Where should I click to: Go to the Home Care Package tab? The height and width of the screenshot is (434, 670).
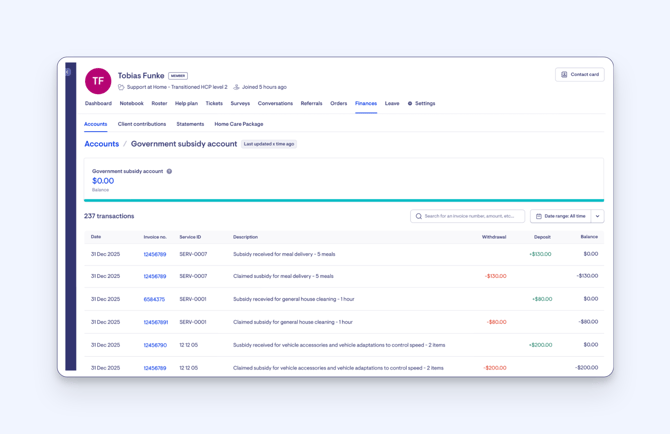pos(239,124)
